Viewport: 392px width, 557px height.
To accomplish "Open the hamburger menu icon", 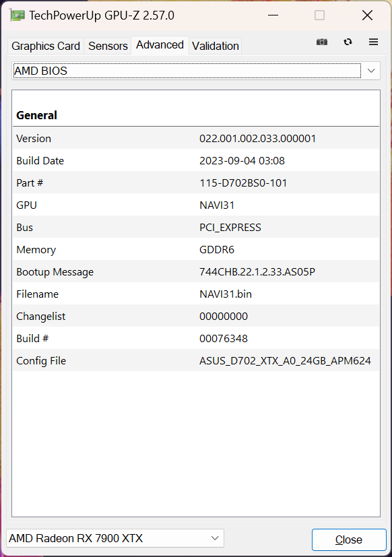I will pos(373,42).
